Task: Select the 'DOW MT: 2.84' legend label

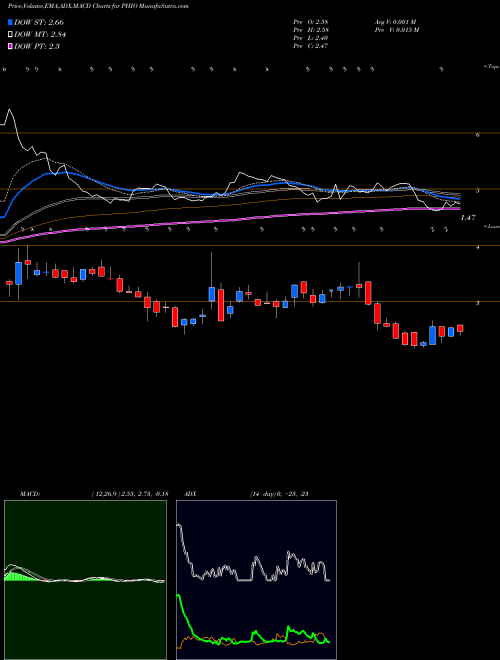Action: [x=40, y=35]
